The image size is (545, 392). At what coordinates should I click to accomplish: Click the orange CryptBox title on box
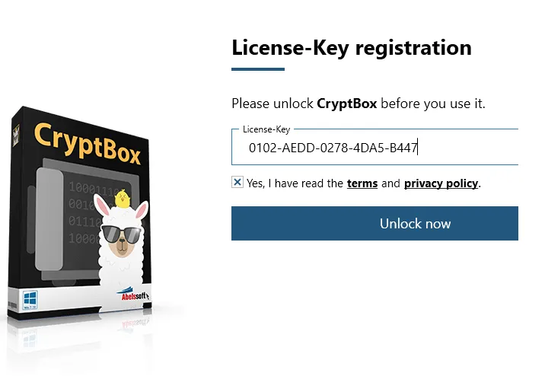coord(87,143)
